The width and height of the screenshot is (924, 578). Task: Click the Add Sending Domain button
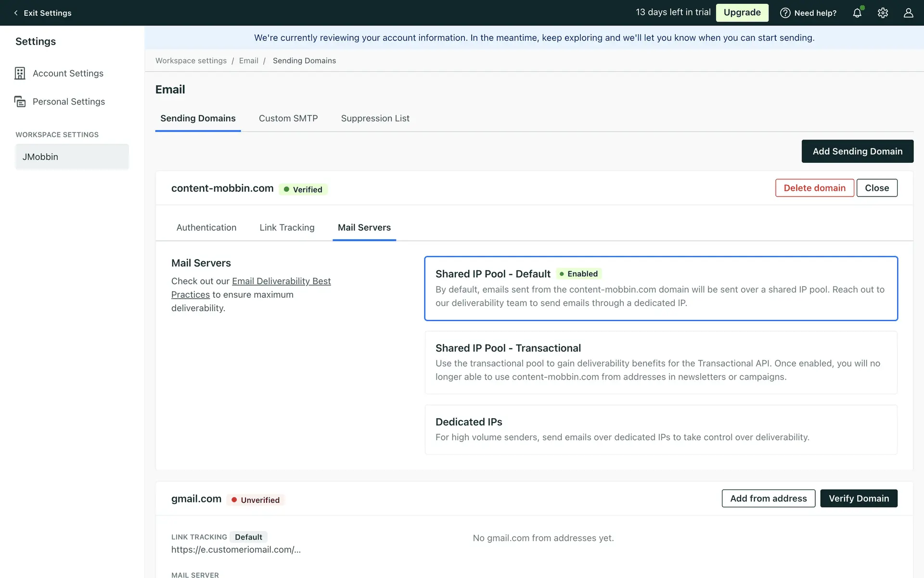pos(857,151)
